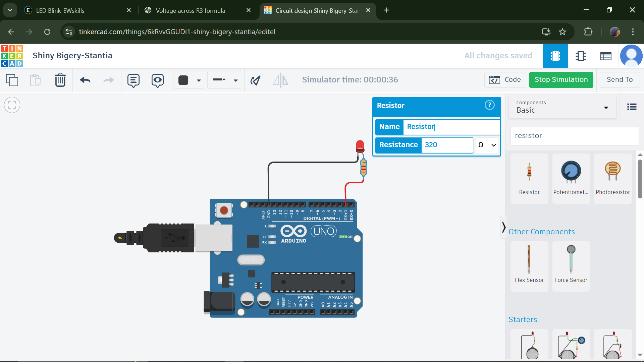Screen dimensions: 644x362
Task: Open the notes tool icon
Action: click(133, 80)
